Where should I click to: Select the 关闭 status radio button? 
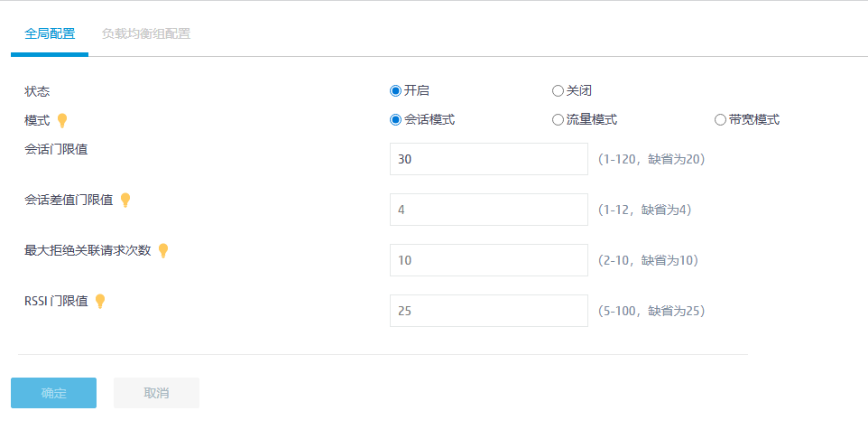point(558,90)
